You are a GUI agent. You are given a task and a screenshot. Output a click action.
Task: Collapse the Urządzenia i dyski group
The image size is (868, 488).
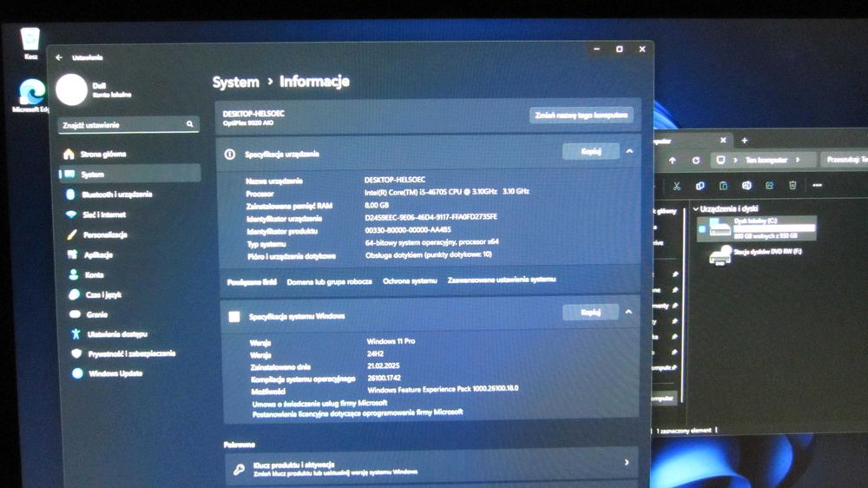(696, 208)
